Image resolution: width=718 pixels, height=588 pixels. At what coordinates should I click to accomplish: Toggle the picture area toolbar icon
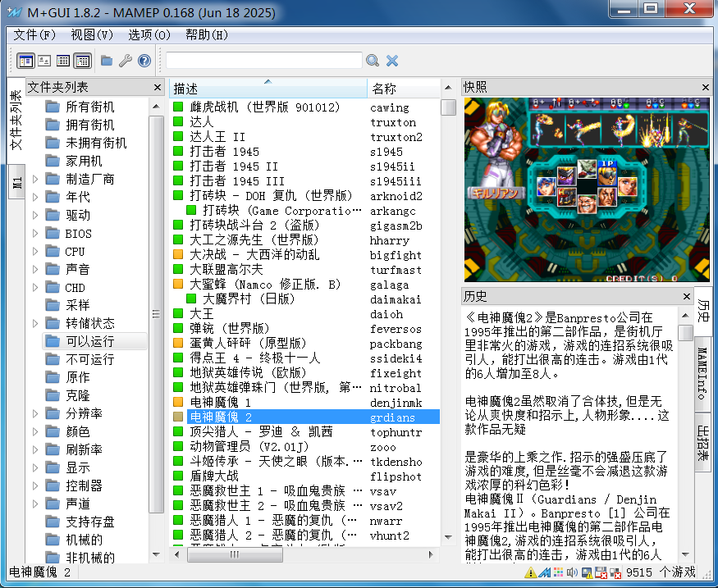44,61
